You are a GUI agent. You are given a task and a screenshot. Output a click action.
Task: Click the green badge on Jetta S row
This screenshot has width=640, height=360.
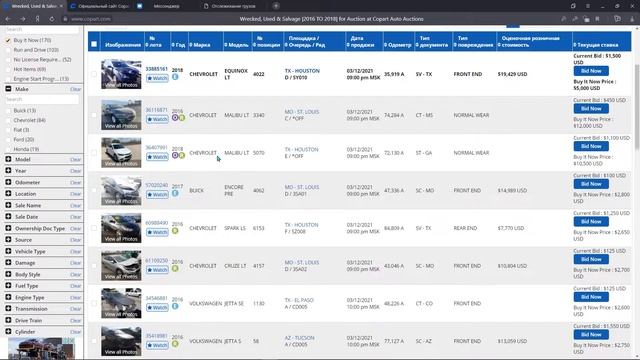(175, 344)
